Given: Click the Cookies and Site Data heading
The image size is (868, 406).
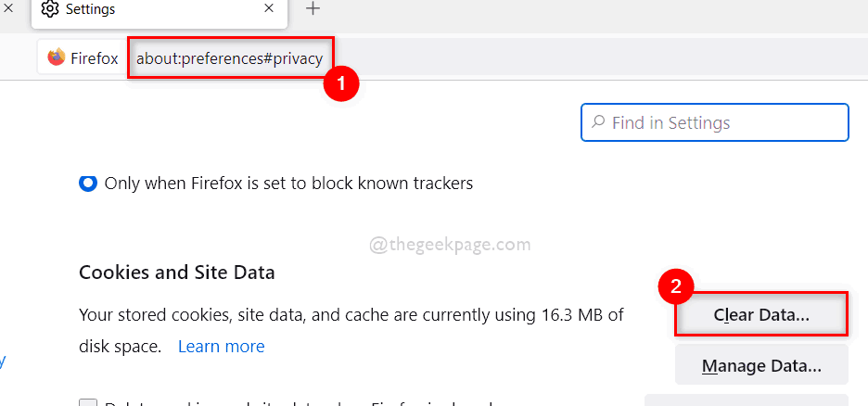Looking at the screenshot, I should pos(177,273).
